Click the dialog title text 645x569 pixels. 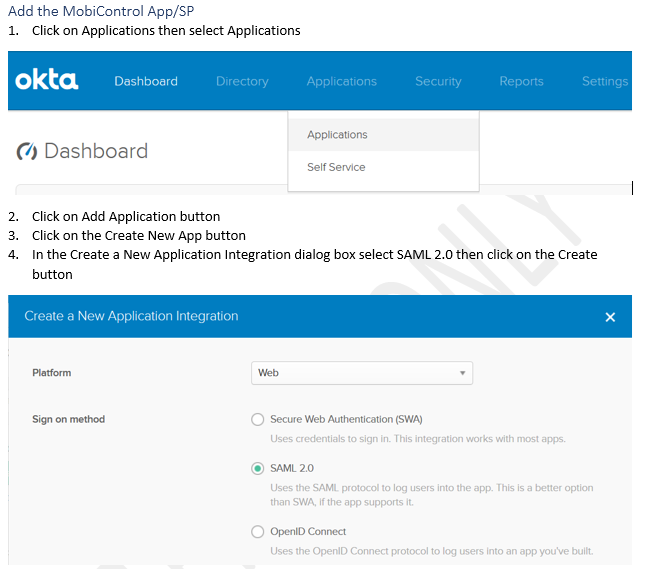coord(131,316)
